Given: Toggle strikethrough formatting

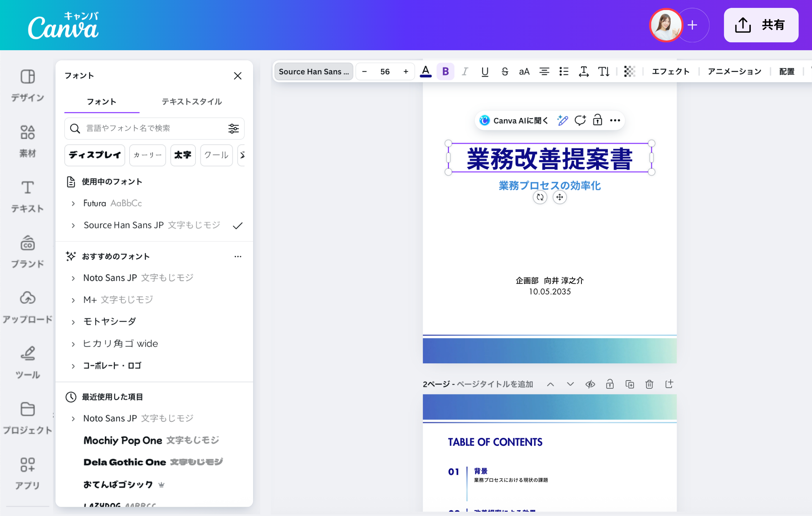Looking at the screenshot, I should click(x=504, y=72).
